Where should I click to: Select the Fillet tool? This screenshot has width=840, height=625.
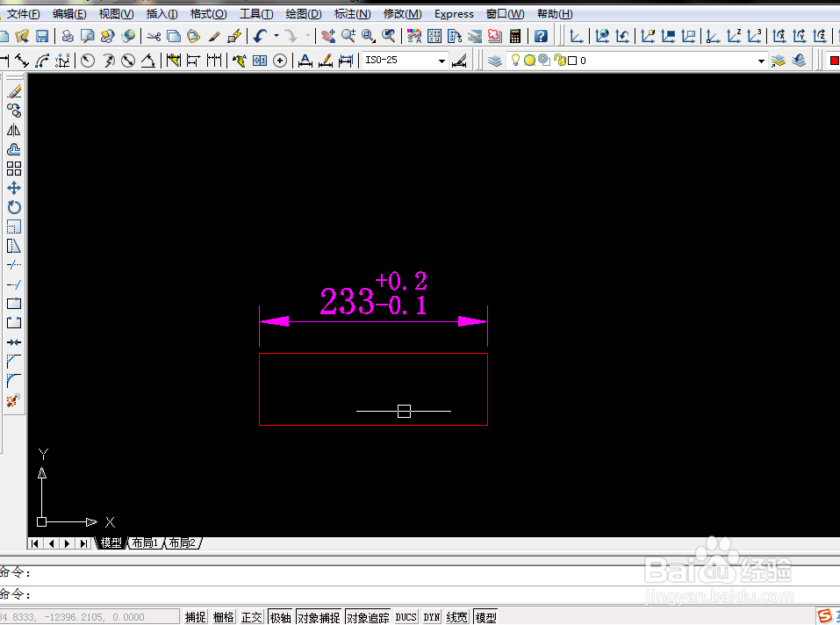coord(14,381)
